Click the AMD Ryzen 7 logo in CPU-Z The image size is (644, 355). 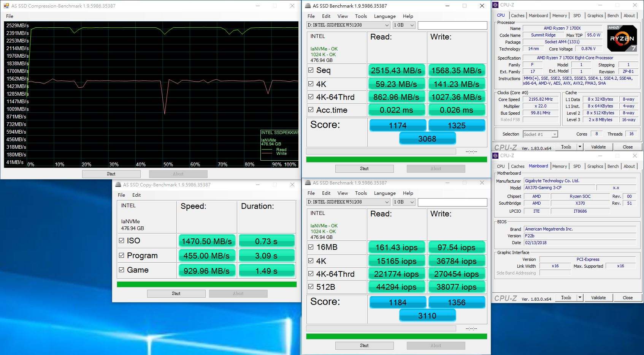pyautogui.click(x=622, y=38)
